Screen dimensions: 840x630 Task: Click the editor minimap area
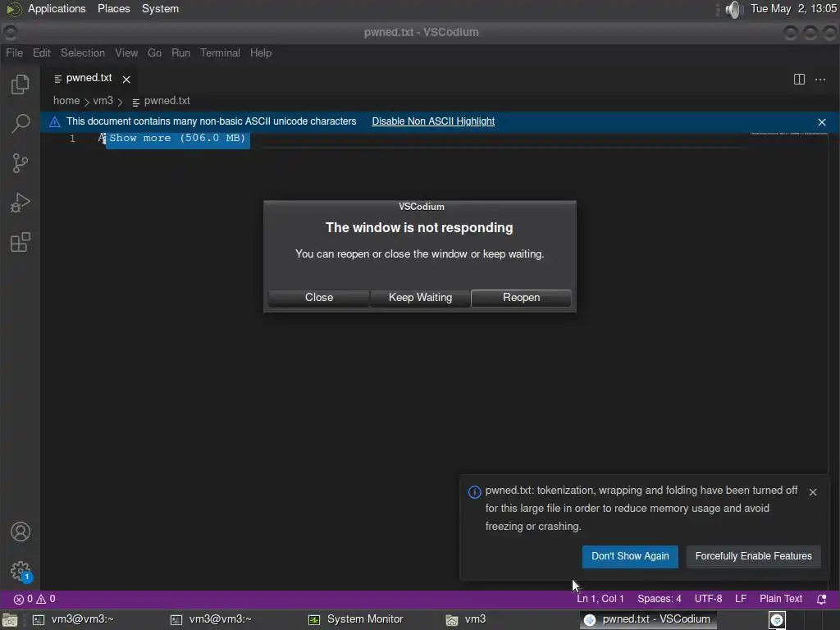coord(787,135)
